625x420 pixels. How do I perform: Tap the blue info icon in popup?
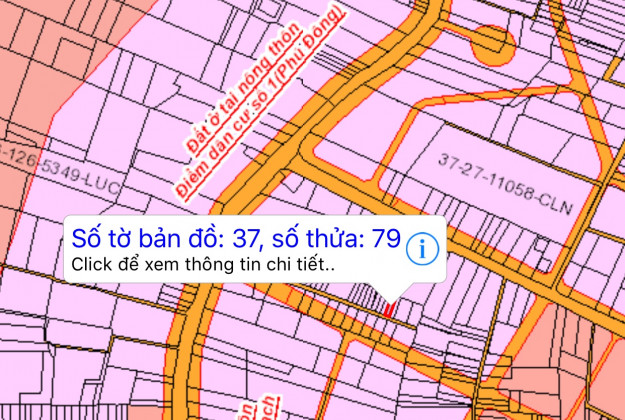click(x=424, y=248)
